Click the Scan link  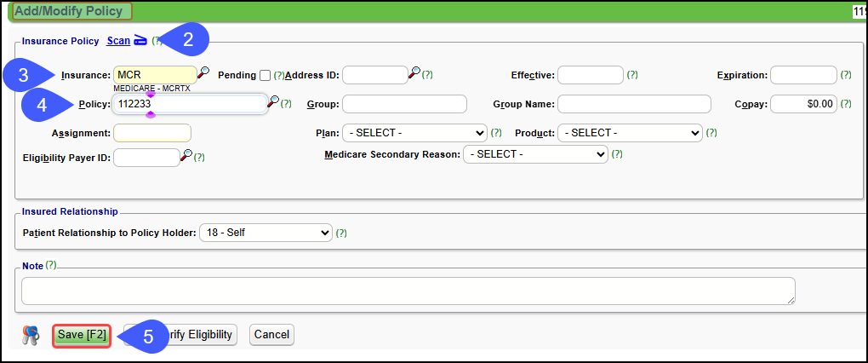(x=118, y=41)
